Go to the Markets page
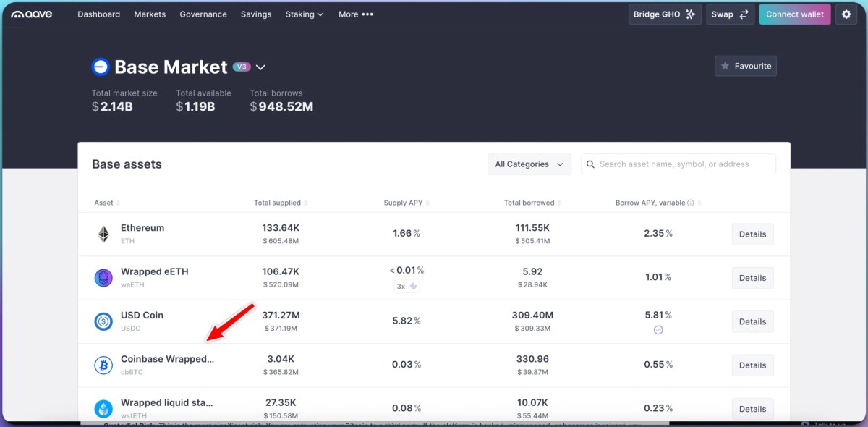868x427 pixels. [150, 14]
